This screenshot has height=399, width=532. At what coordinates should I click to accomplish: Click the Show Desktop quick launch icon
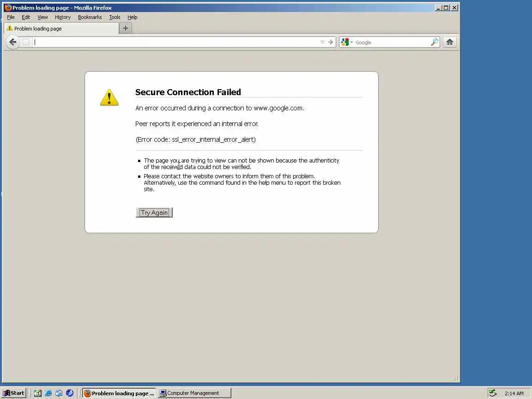tap(38, 393)
